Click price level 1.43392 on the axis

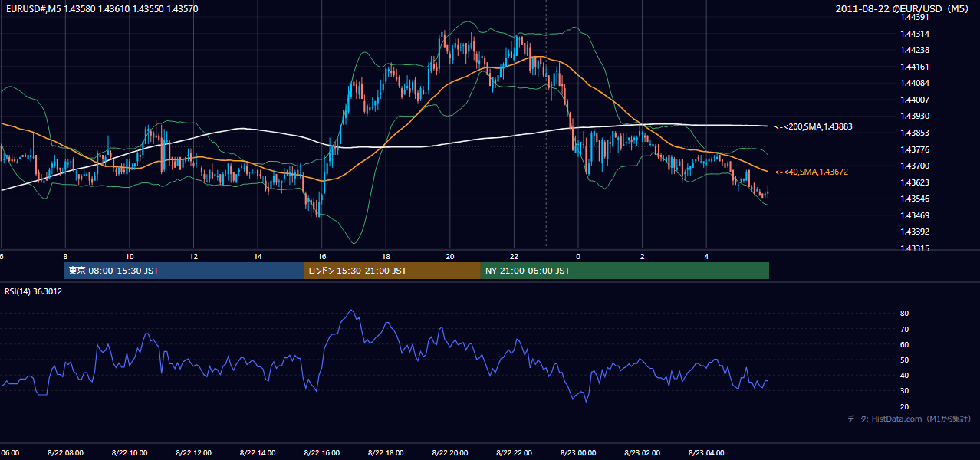click(914, 232)
